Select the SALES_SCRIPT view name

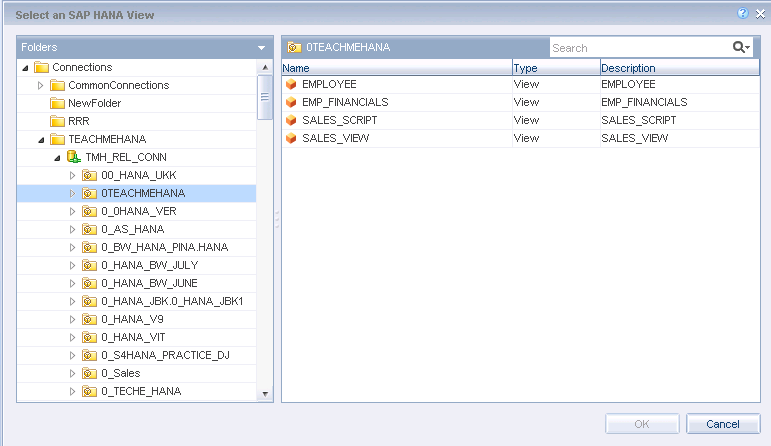point(340,120)
